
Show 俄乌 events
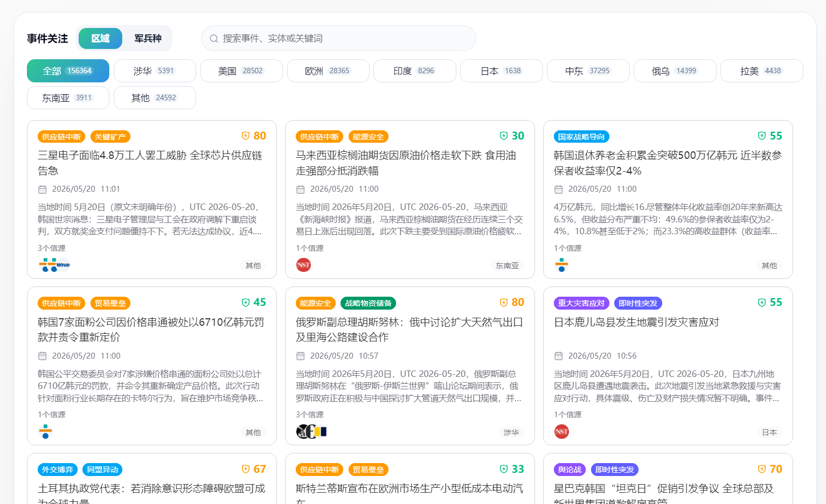pos(675,71)
